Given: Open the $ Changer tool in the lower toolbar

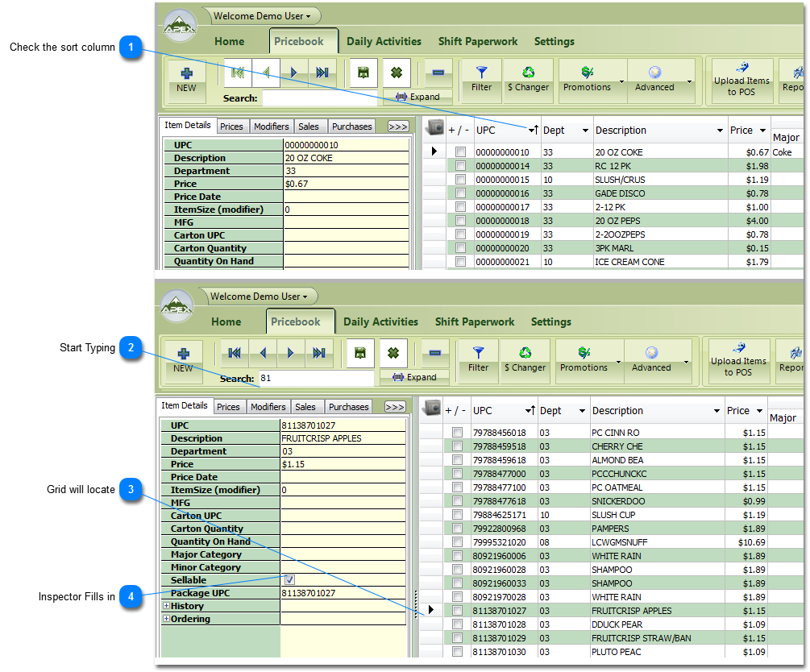Looking at the screenshot, I should pos(525,359).
